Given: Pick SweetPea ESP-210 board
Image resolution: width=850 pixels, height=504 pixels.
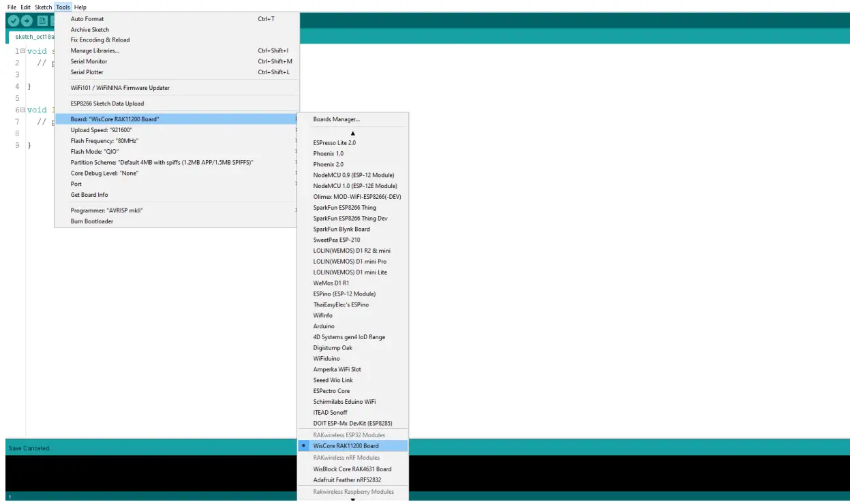Looking at the screenshot, I should coord(353,240).
